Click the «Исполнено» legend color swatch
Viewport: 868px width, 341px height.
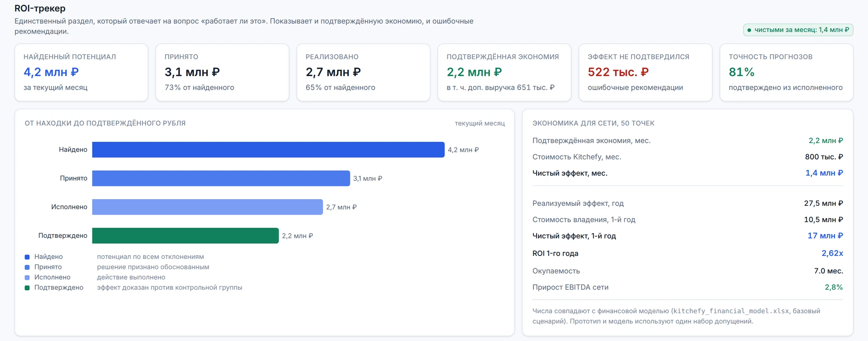tap(27, 277)
